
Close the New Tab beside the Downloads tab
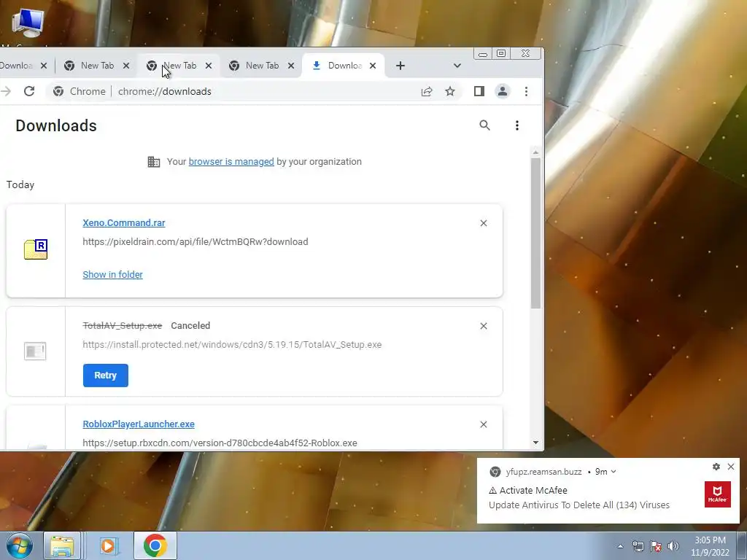pos(291,66)
